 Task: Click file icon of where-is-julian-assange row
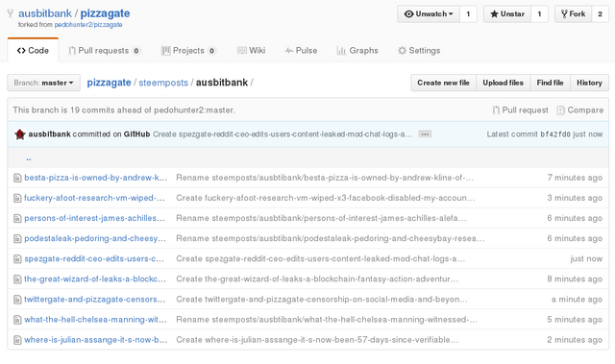pos(17,340)
